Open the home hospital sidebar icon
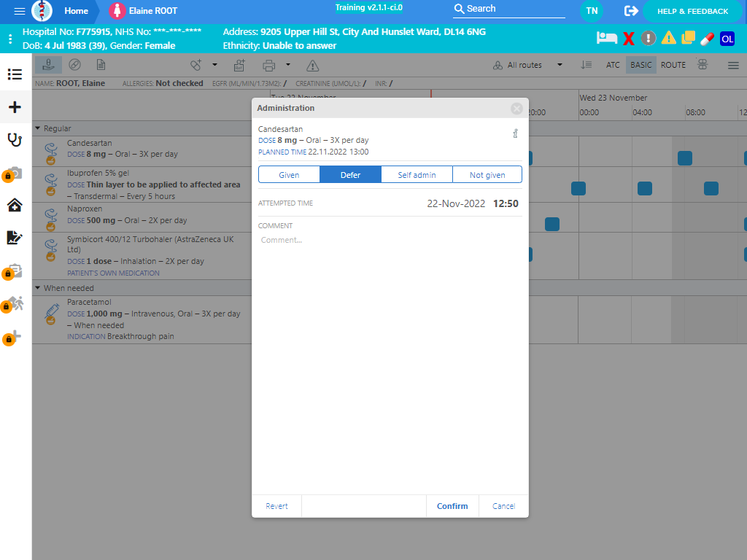This screenshot has height=560, width=747. click(15, 205)
